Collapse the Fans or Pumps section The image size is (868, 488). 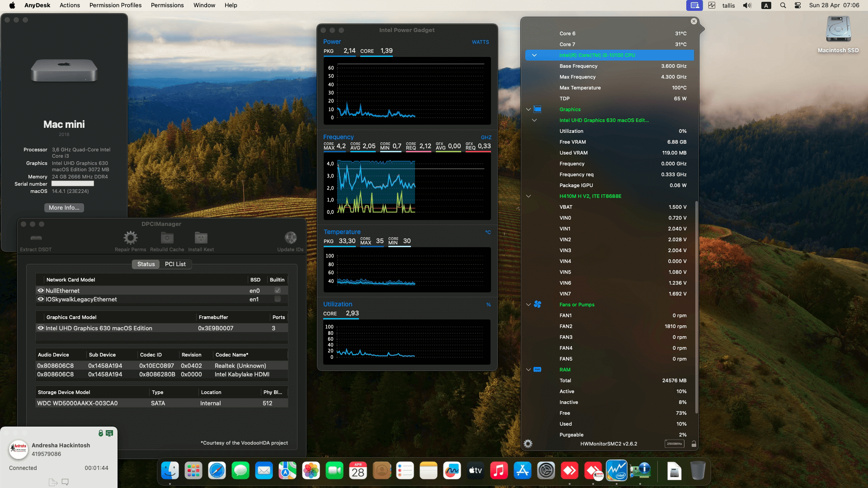528,304
